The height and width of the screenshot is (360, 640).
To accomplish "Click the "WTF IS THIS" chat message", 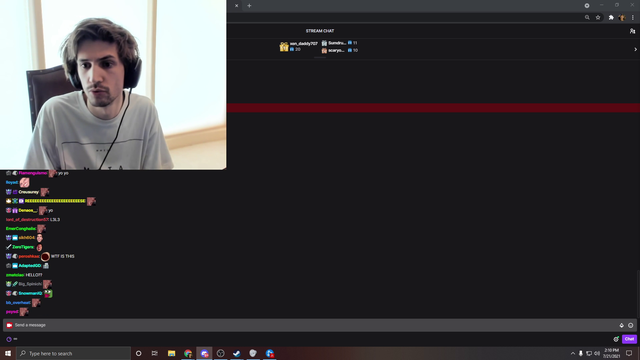I will [x=63, y=256].
